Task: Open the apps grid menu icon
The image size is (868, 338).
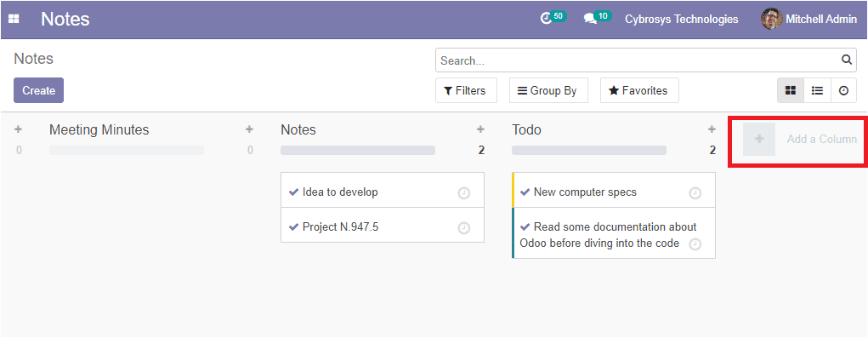Action: tap(14, 19)
